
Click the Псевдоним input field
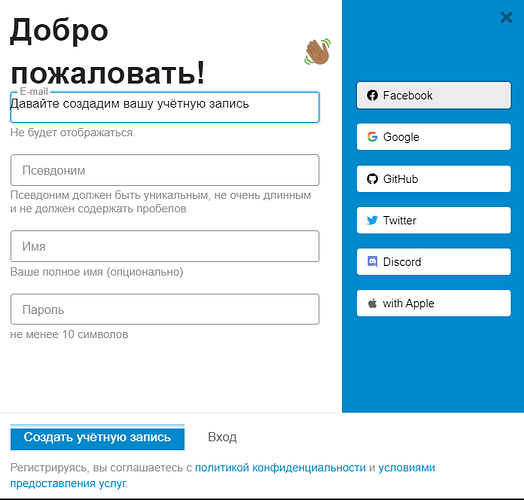pyautogui.click(x=165, y=170)
